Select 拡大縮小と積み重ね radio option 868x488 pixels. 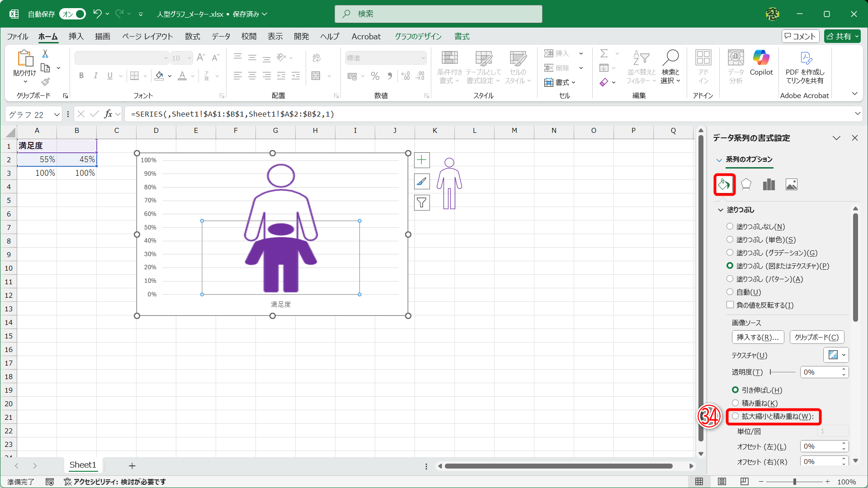736,416
